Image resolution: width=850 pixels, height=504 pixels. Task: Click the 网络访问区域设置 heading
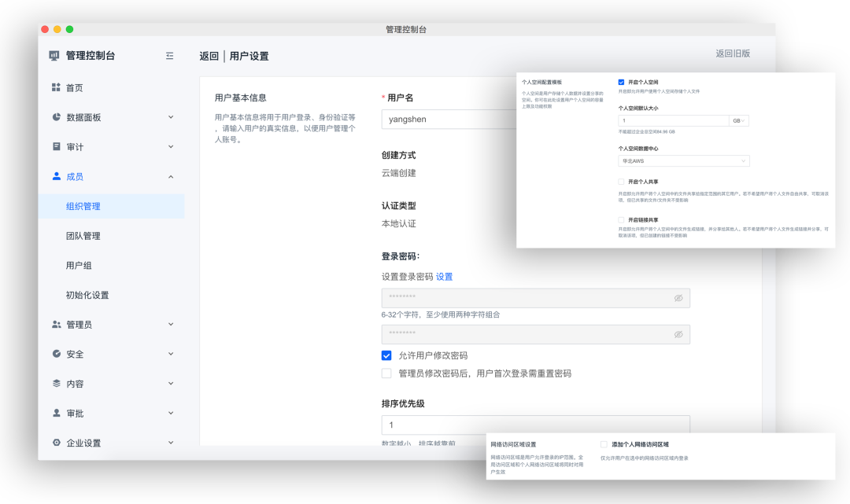point(513,444)
